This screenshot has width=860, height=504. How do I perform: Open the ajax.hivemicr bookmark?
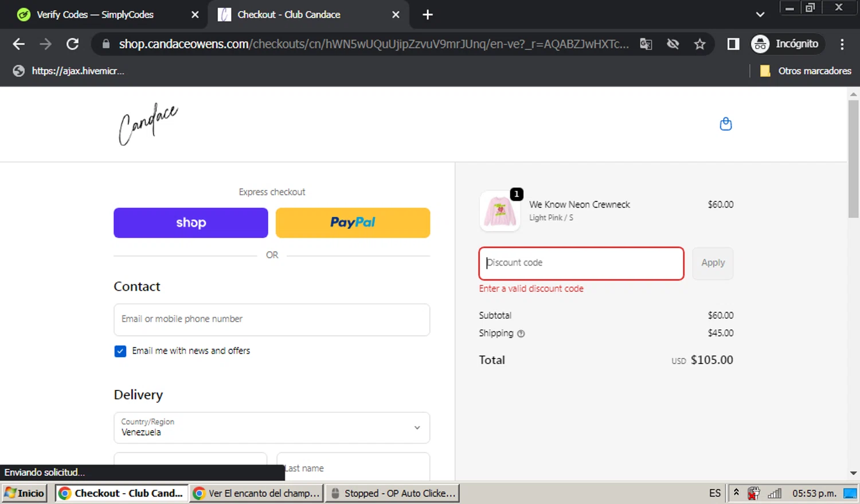coord(68,71)
